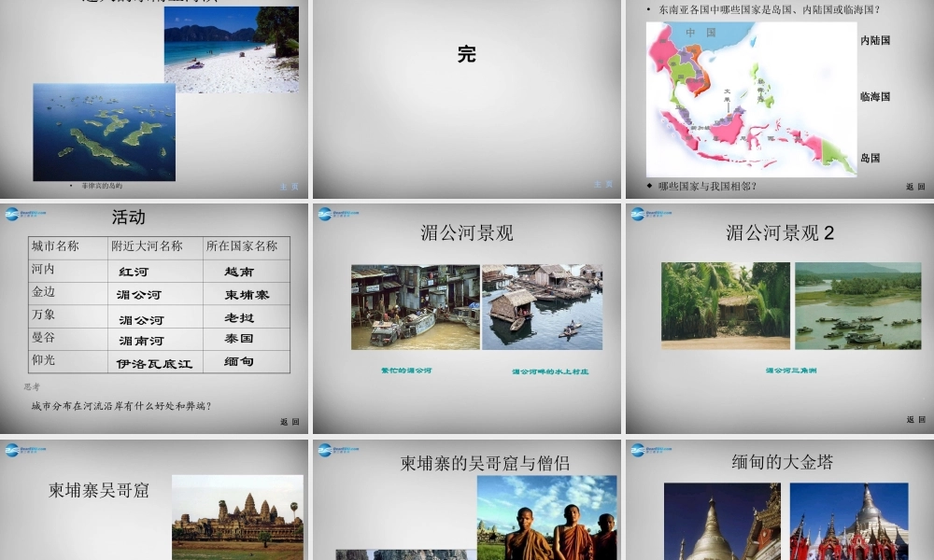
Task: Click the logo on the 活动 slide
Action: (25, 214)
